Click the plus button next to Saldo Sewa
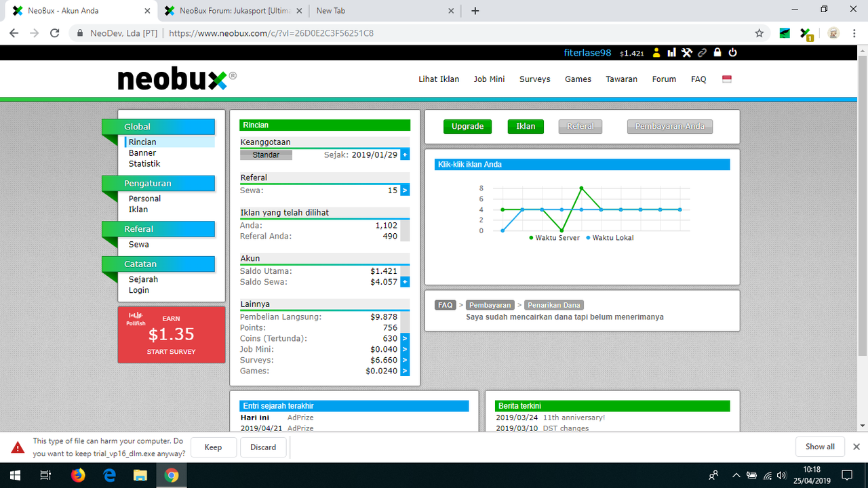868x488 pixels. [x=405, y=282]
